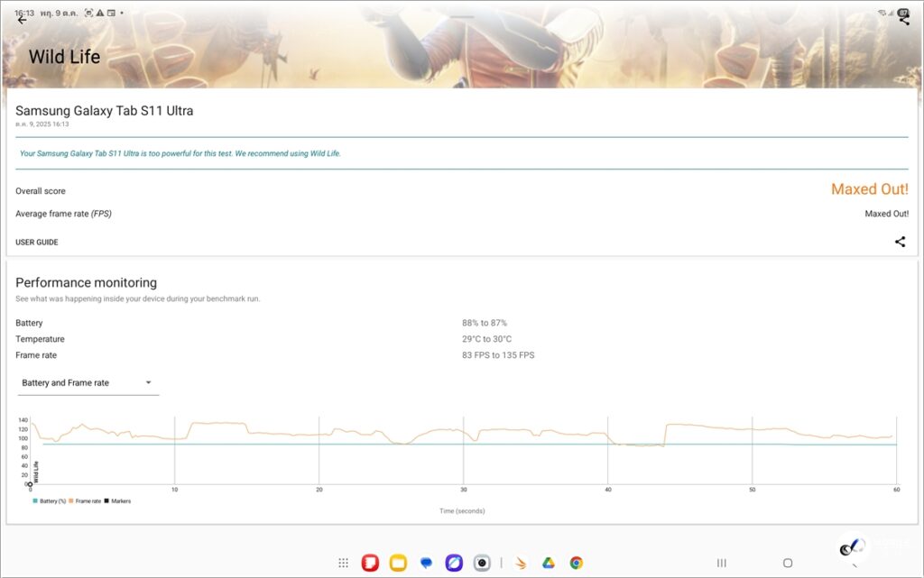This screenshot has width=924, height=578.
Task: Open the yellow app in the taskbar
Action: pos(397,563)
